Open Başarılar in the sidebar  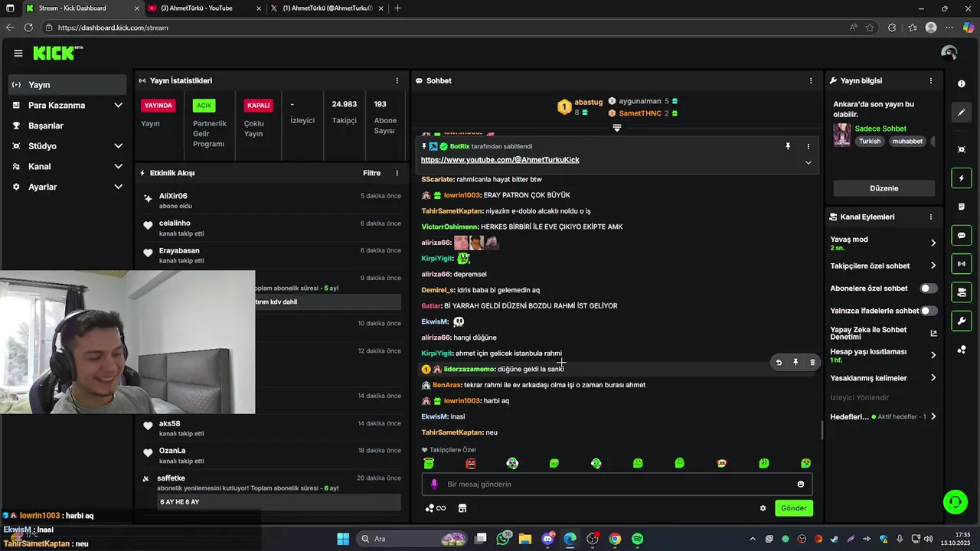(x=67, y=126)
